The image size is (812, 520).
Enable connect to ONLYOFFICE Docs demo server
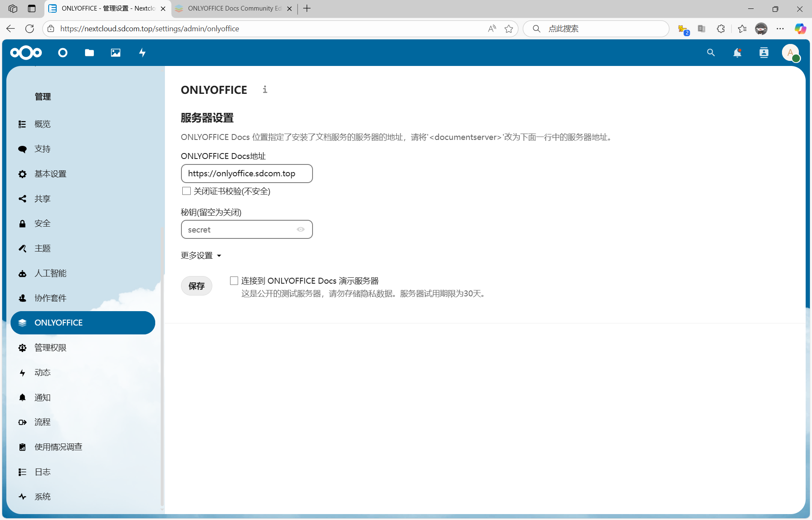(234, 281)
